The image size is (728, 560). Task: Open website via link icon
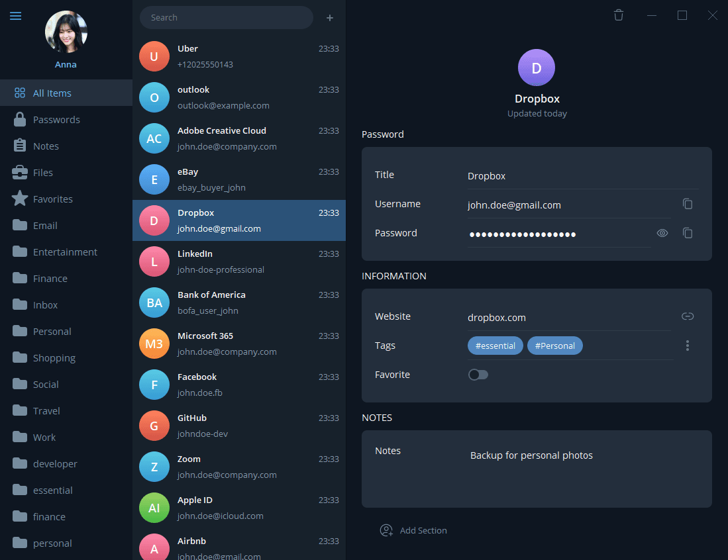point(688,316)
